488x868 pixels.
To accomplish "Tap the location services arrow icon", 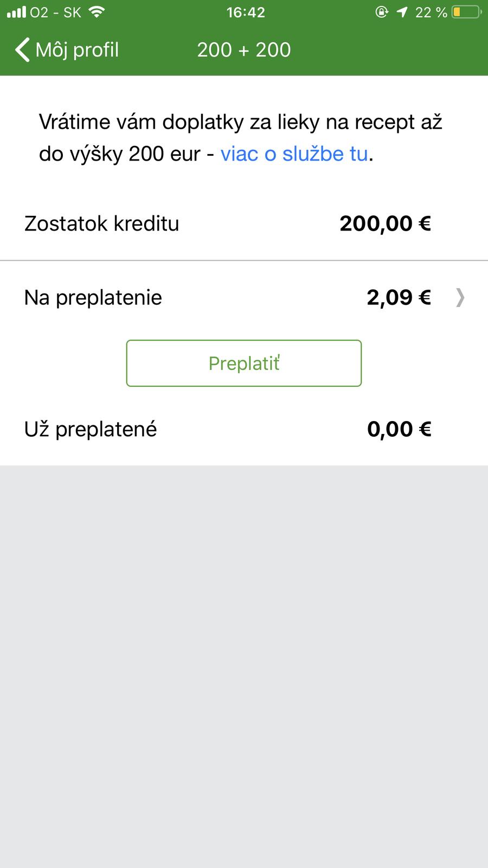I will pos(402,12).
